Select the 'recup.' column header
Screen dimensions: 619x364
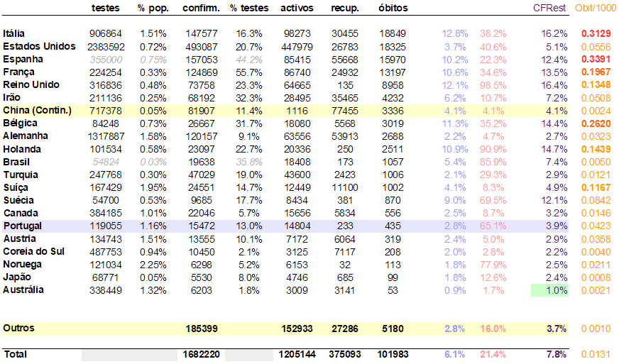coord(345,9)
